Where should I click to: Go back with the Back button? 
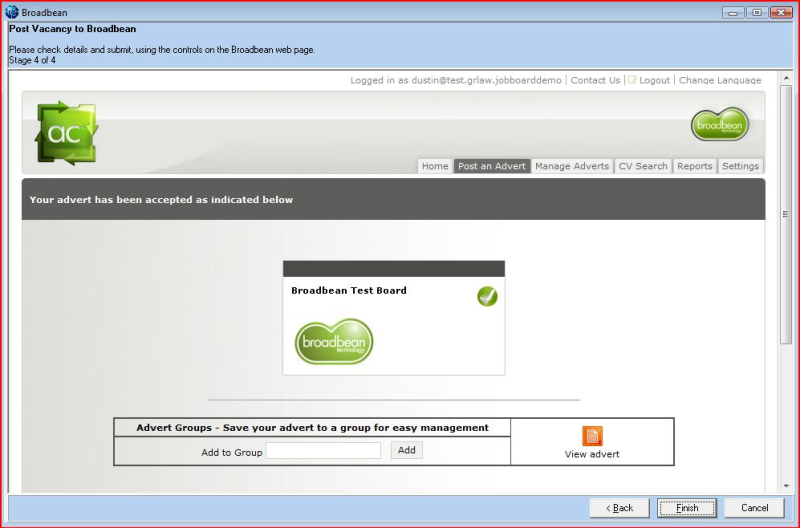pos(619,508)
